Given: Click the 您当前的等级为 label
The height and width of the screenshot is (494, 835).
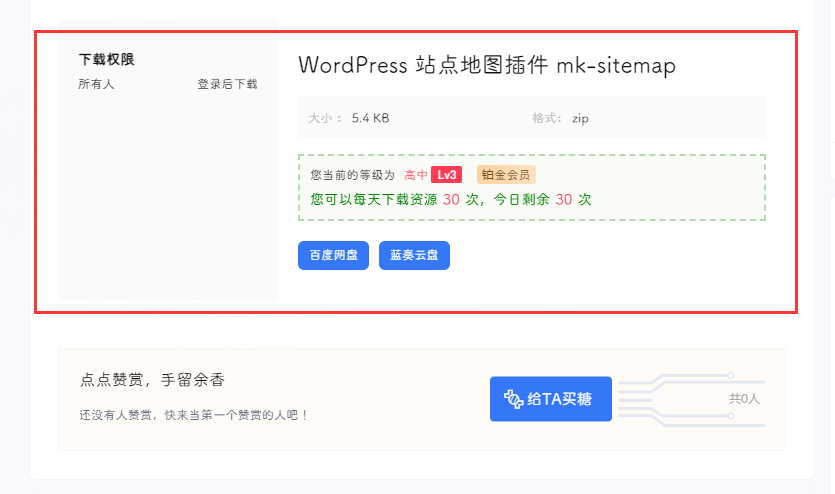Looking at the screenshot, I should point(353,175).
